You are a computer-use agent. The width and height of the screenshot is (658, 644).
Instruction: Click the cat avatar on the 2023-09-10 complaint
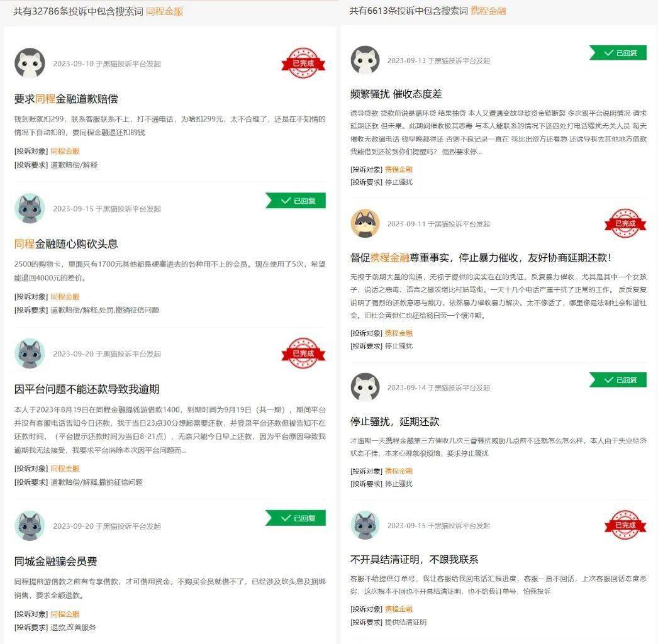(30, 64)
